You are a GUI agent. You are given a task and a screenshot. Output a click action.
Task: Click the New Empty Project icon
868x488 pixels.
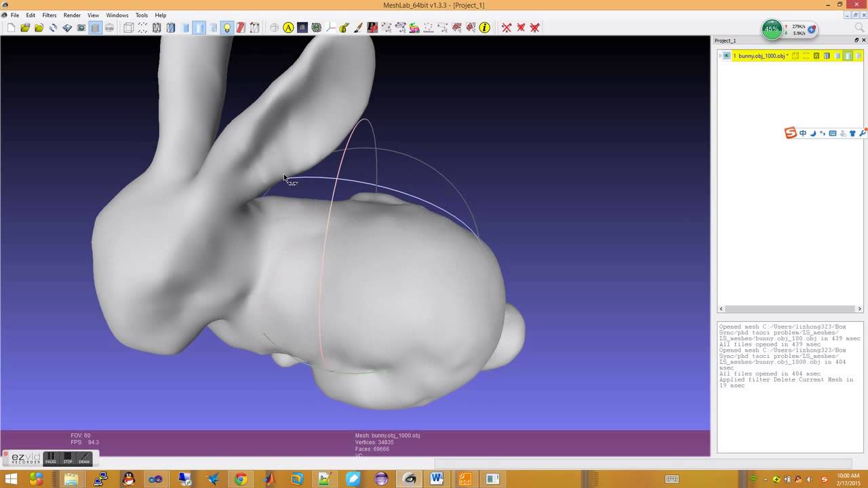(12, 28)
